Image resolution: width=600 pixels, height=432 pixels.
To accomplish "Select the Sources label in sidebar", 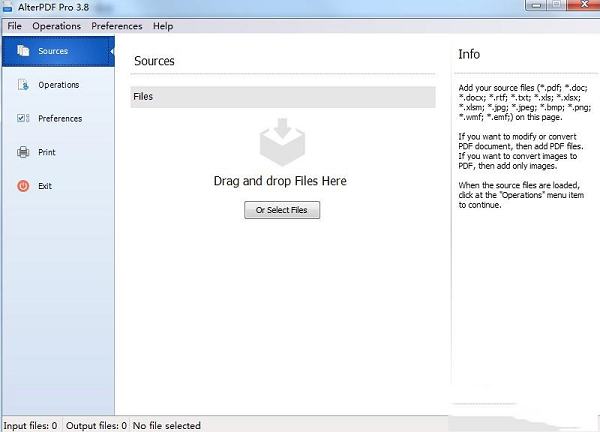I will coord(53,51).
